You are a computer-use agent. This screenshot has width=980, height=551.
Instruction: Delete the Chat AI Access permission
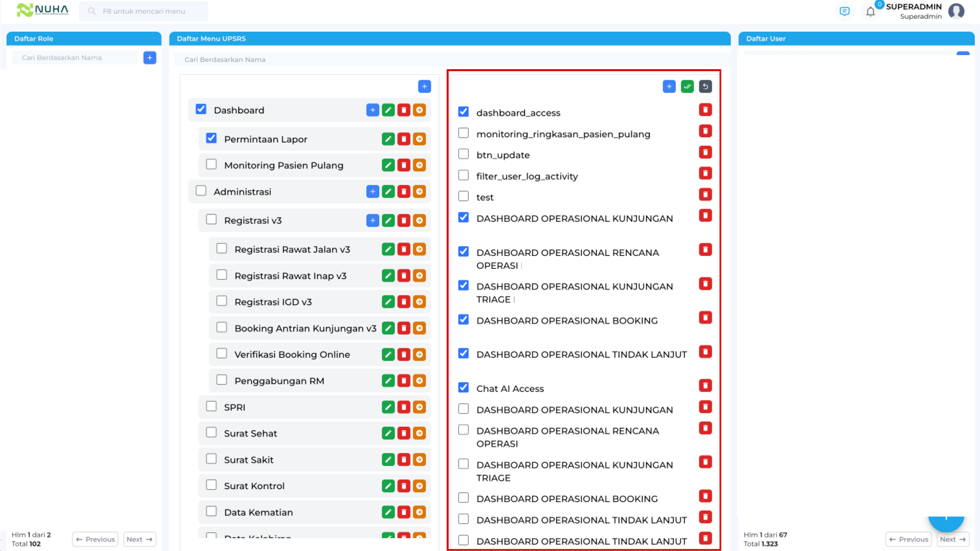(x=706, y=386)
